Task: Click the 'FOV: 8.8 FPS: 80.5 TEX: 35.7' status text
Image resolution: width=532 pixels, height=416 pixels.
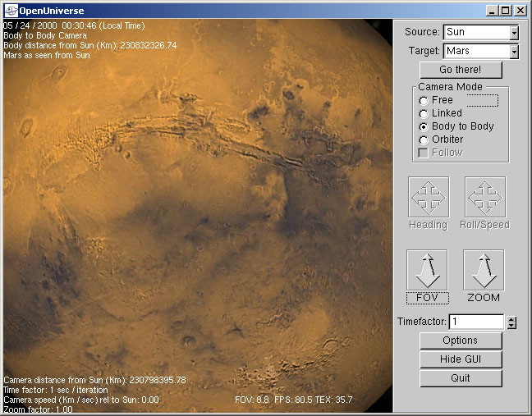Action: coord(293,400)
